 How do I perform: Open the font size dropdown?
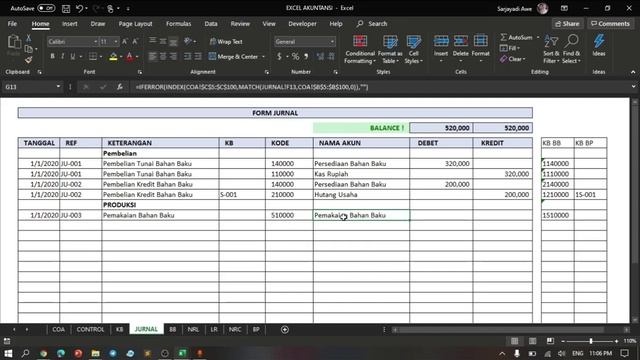point(116,42)
